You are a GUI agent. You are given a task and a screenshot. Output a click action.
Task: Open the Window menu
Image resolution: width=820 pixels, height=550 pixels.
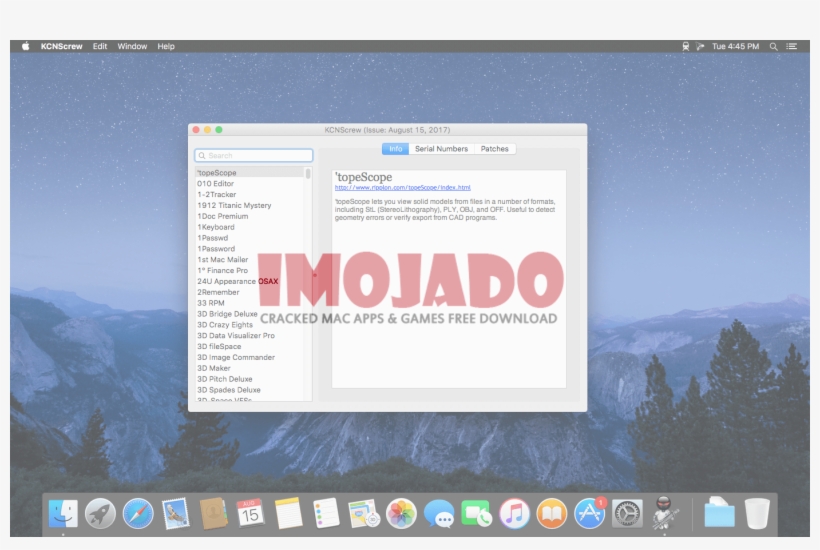pos(132,46)
